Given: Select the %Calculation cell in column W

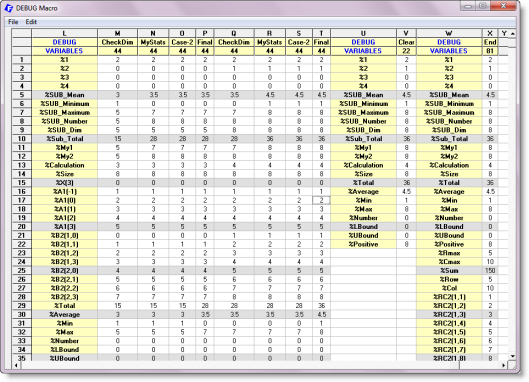Looking at the screenshot, I should click(x=449, y=165).
